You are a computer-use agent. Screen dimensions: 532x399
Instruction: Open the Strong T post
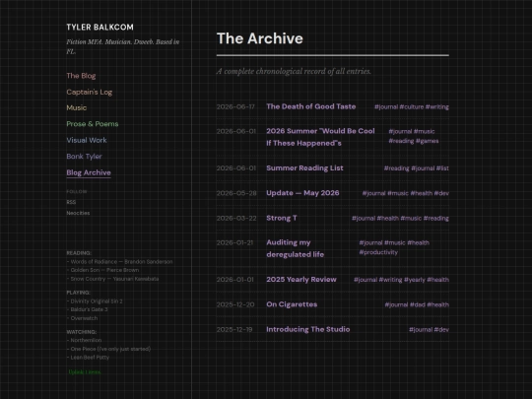[x=282, y=218]
